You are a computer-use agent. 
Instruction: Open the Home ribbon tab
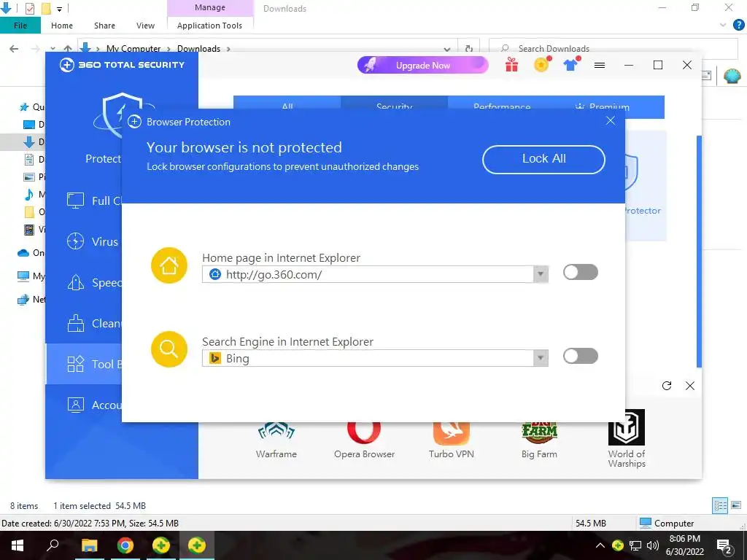62,26
